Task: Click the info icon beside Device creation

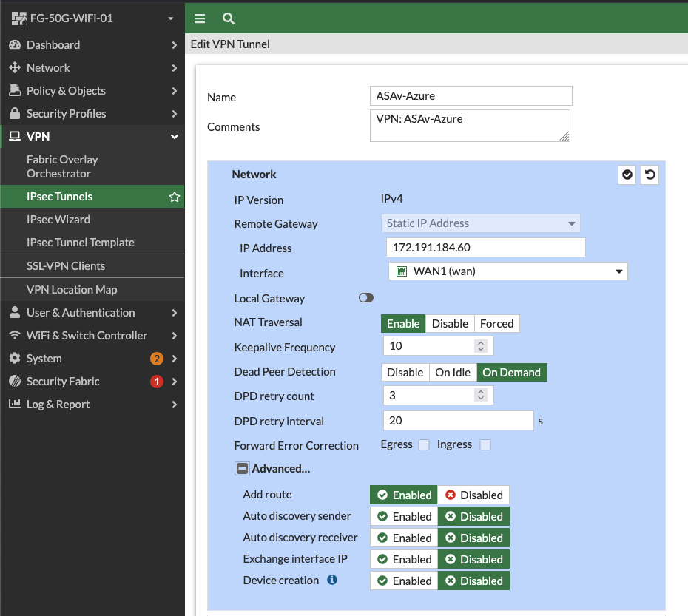Action: pos(332,581)
